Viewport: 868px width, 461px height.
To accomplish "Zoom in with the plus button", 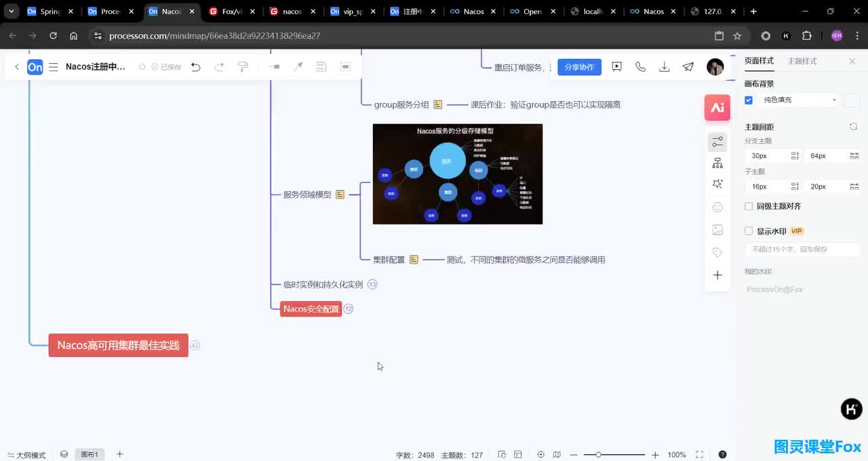I will click(x=655, y=455).
